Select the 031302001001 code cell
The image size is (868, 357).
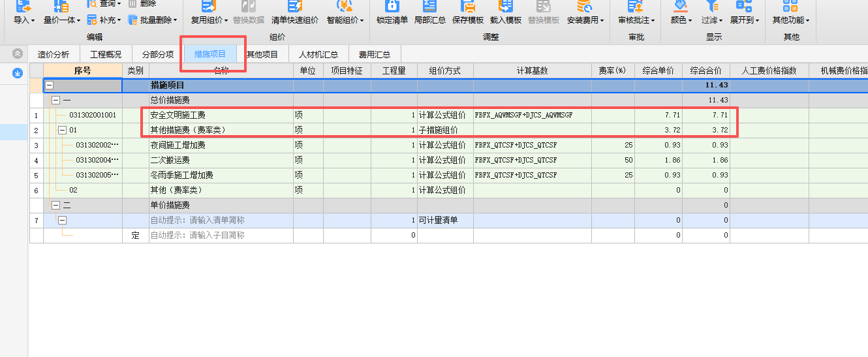pyautogui.click(x=83, y=115)
